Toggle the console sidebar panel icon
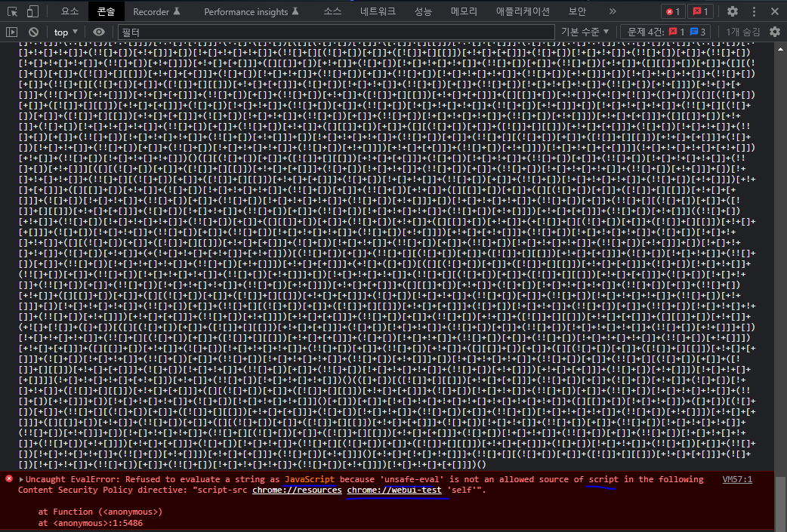The height and width of the screenshot is (532, 787). [x=11, y=32]
